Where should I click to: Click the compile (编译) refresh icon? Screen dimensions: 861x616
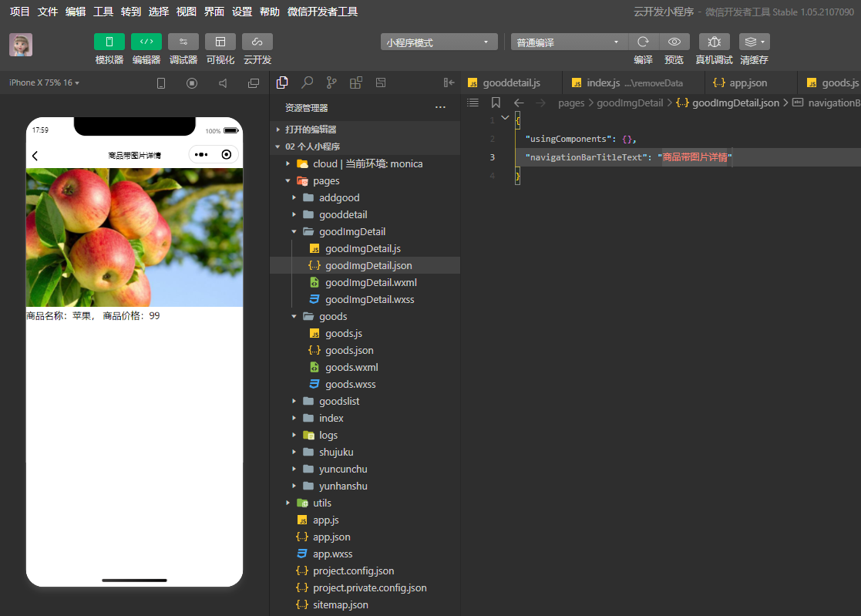(x=643, y=42)
